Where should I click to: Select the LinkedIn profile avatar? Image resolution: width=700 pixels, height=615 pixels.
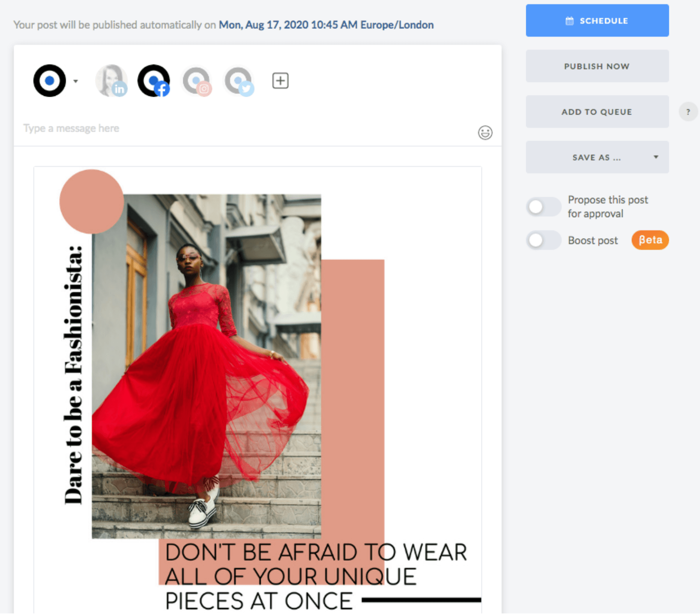coord(111,81)
